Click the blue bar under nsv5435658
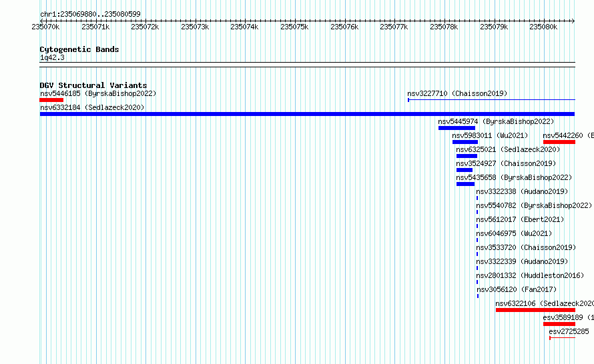The image size is (594, 364). [x=466, y=184]
